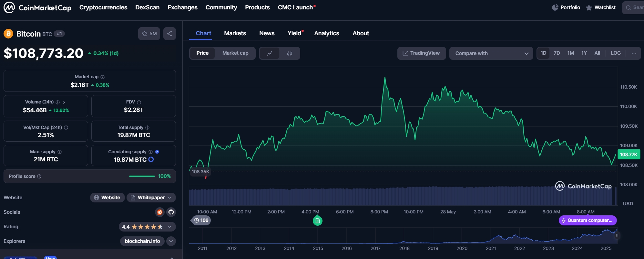Click the 108.35K opening price label
The height and width of the screenshot is (259, 644).
[200, 172]
